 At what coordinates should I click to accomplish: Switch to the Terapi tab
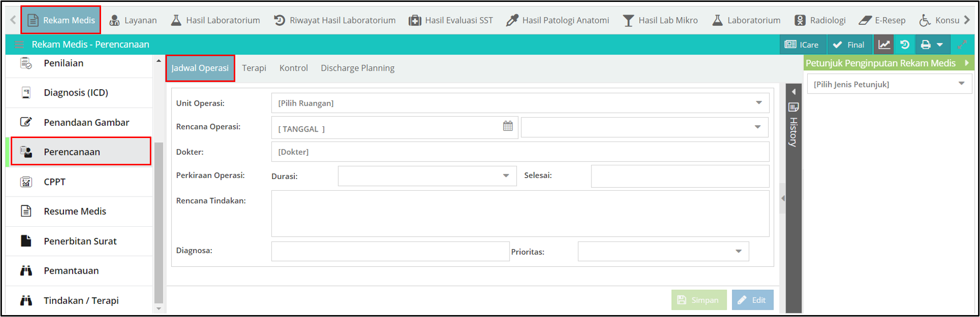point(254,68)
